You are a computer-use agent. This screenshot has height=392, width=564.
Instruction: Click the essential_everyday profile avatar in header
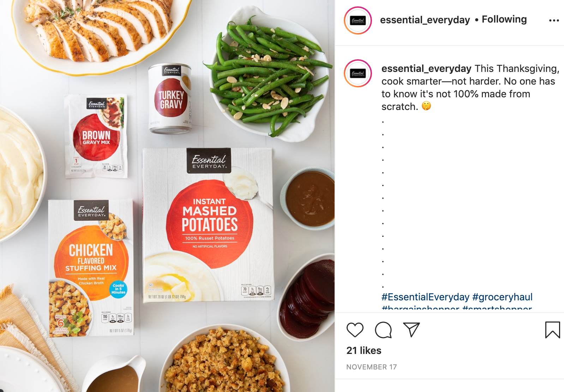[x=358, y=20]
